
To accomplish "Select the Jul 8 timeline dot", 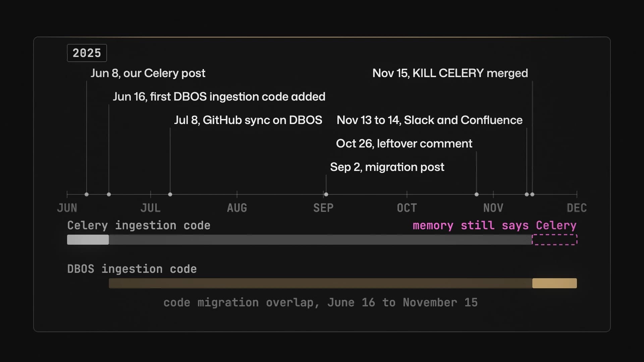I will 170,194.
